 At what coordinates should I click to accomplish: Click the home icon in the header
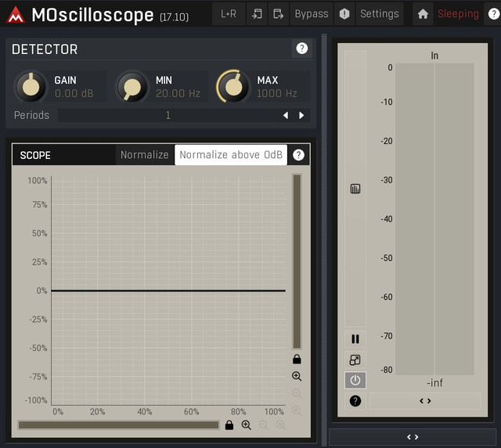pos(423,14)
